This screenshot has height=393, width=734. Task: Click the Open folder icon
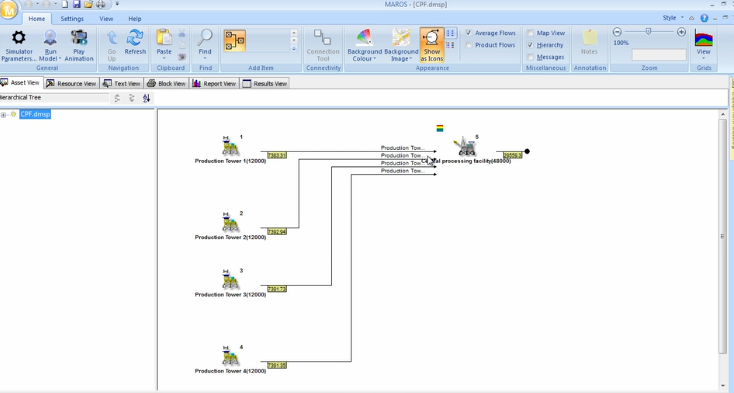(x=88, y=4)
